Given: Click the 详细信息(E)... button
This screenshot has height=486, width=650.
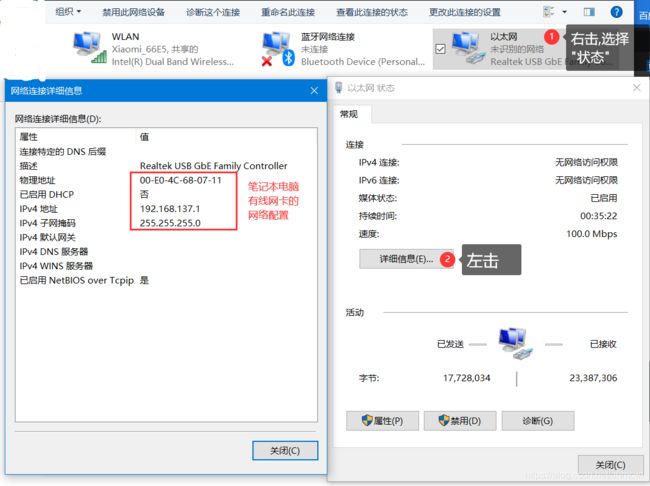Looking at the screenshot, I should (x=406, y=259).
